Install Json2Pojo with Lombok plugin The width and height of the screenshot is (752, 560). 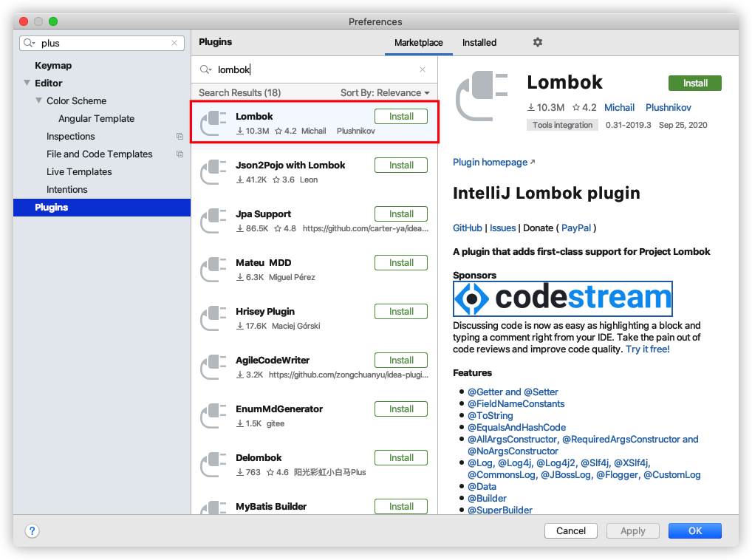pyautogui.click(x=401, y=165)
